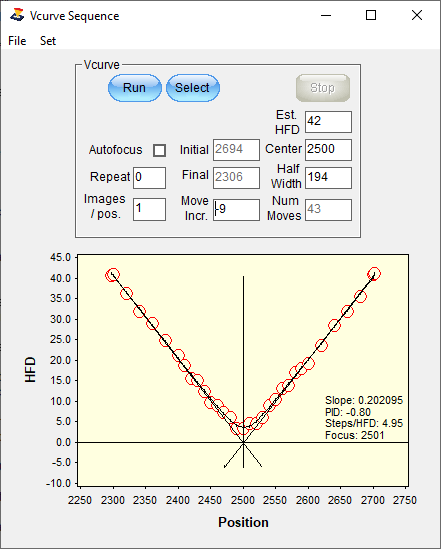Click the Images per position field
The image size is (441, 549).
(149, 209)
